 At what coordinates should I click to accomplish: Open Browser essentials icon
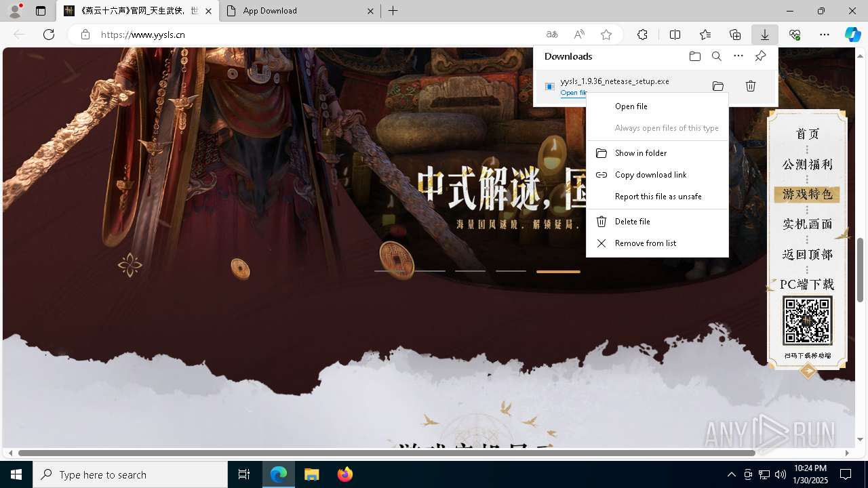click(x=795, y=35)
